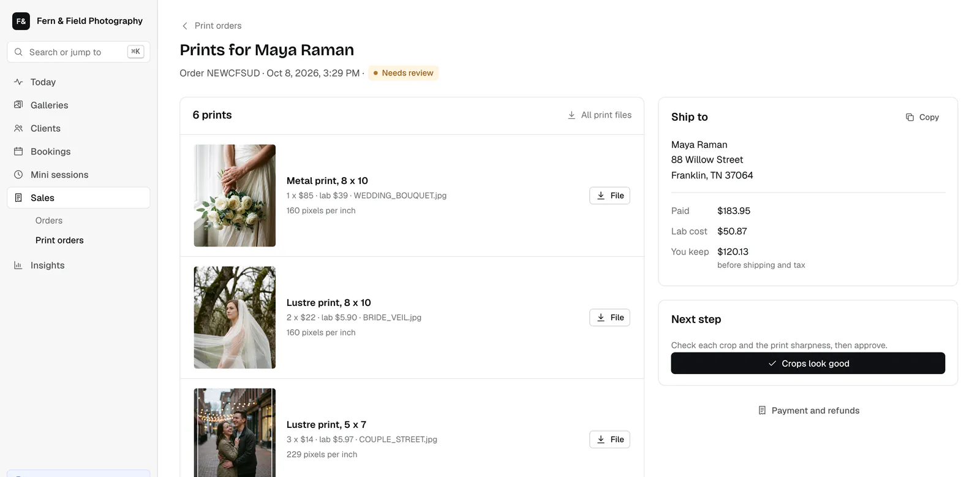Click the search magnifier icon
980x477 pixels.
[x=18, y=52]
